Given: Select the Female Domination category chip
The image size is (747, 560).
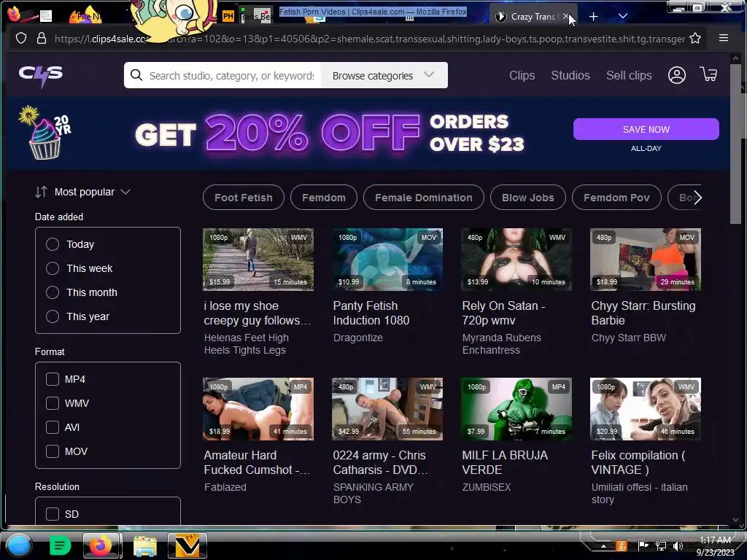Looking at the screenshot, I should 424,198.
